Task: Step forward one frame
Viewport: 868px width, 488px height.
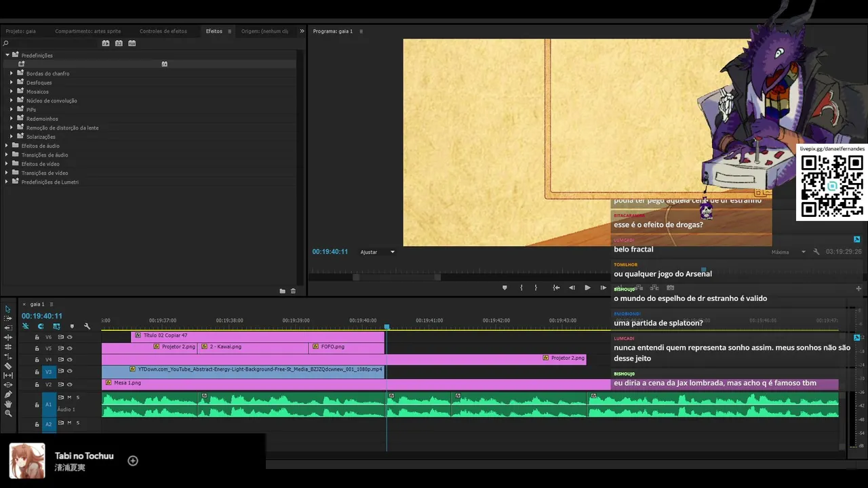Action: [603, 287]
